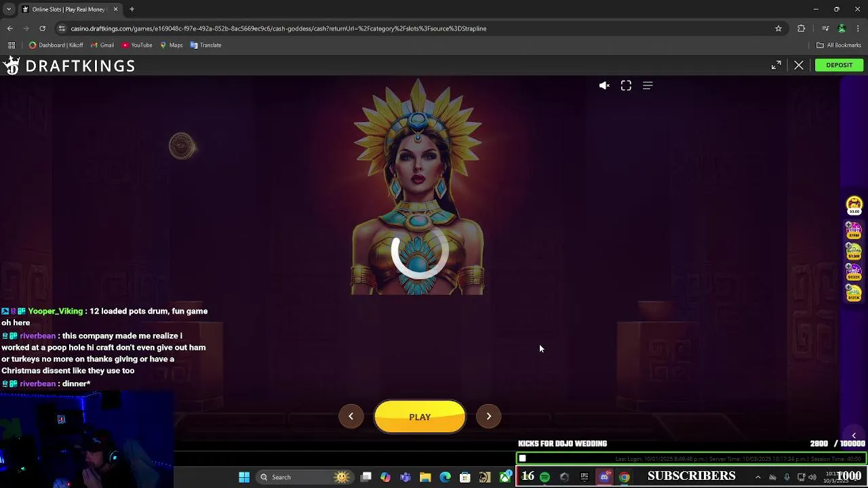Select the $125K jackpot badge
The image size is (868, 488).
click(x=854, y=293)
